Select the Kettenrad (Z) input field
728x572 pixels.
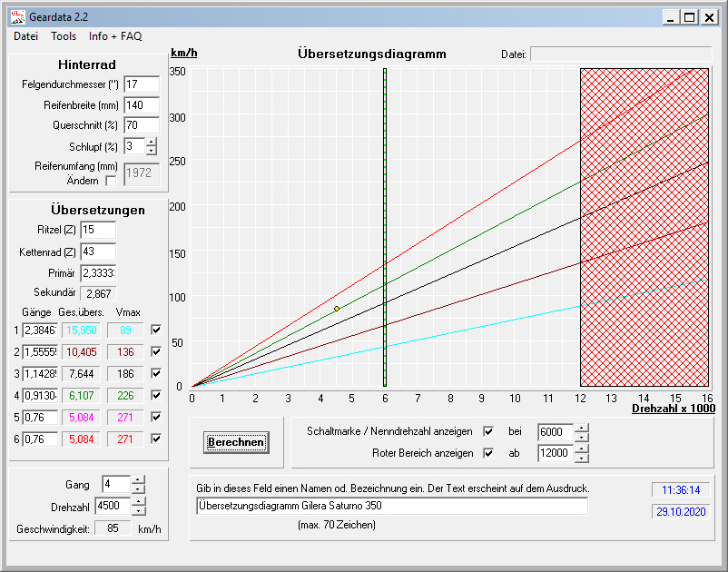tap(98, 251)
